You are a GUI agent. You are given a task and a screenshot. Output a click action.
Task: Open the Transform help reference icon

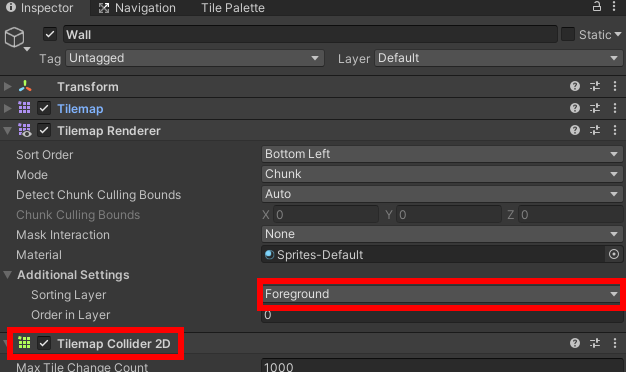(574, 86)
